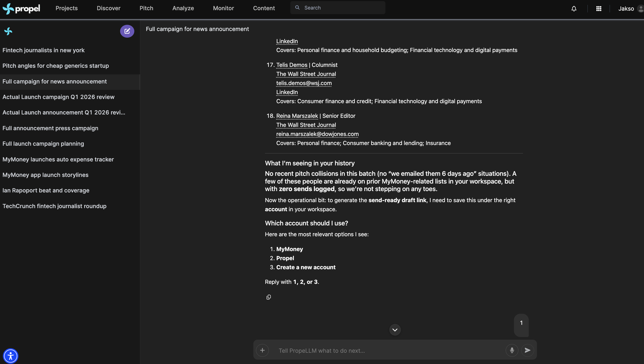Click the Propel logo home
The image size is (644, 364).
point(21,9)
